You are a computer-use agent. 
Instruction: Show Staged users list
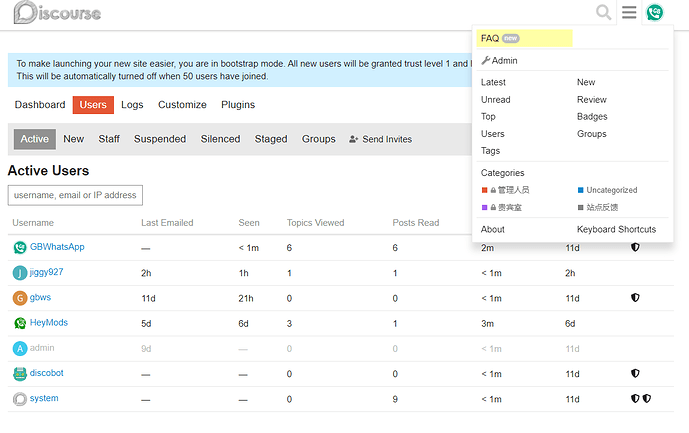(x=271, y=139)
